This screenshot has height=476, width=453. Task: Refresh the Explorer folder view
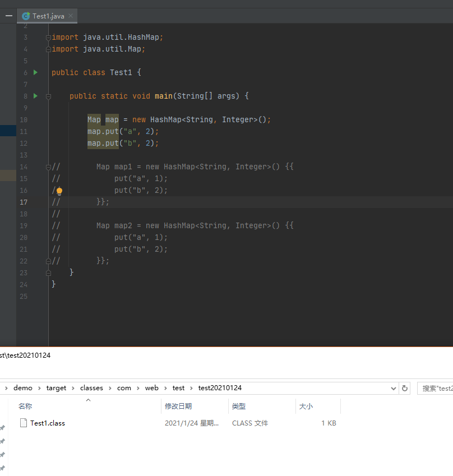point(405,389)
